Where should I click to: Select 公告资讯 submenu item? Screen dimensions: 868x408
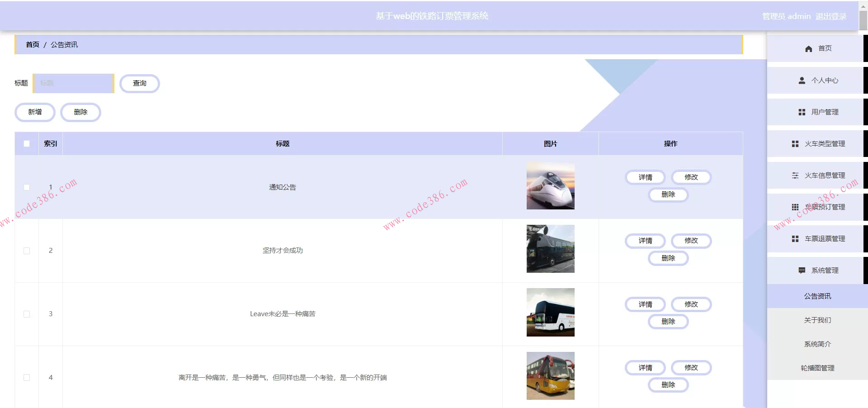(817, 296)
